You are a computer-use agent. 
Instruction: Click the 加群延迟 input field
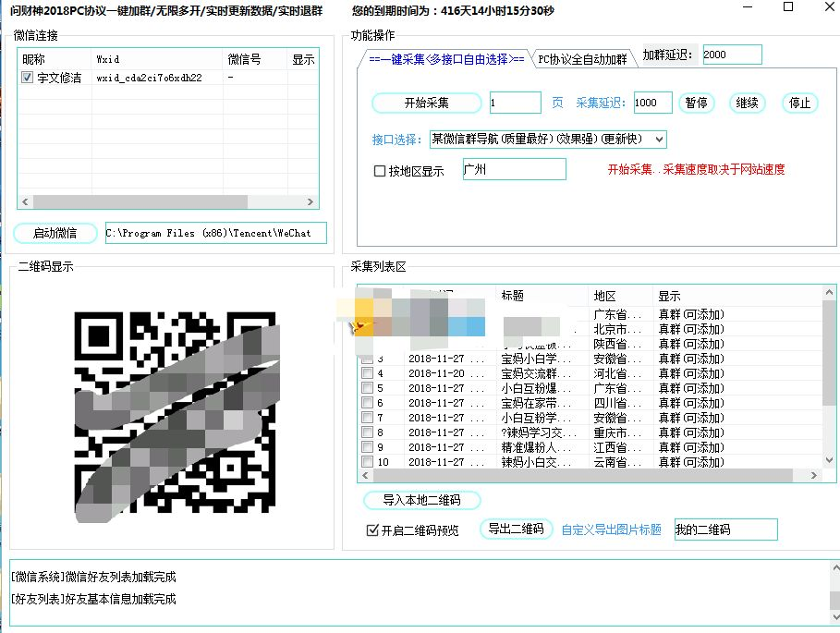pyautogui.click(x=732, y=55)
